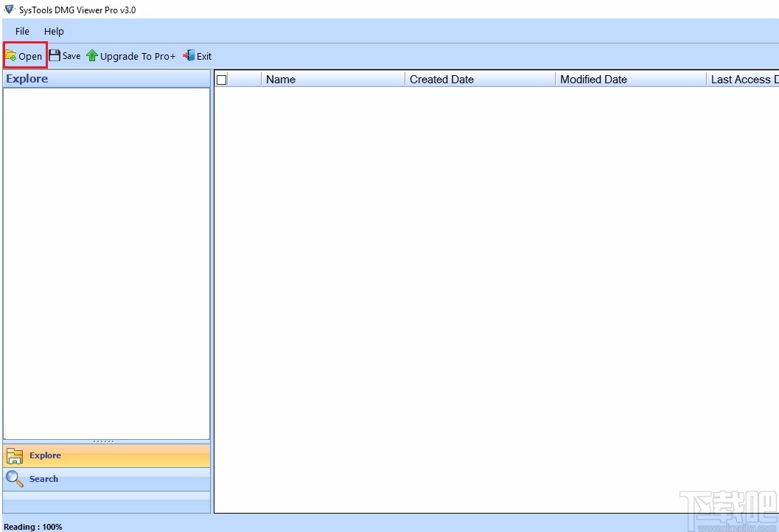Image resolution: width=779 pixels, height=532 pixels.
Task: Click the Search magnifier icon in sidebar
Action: click(x=14, y=479)
